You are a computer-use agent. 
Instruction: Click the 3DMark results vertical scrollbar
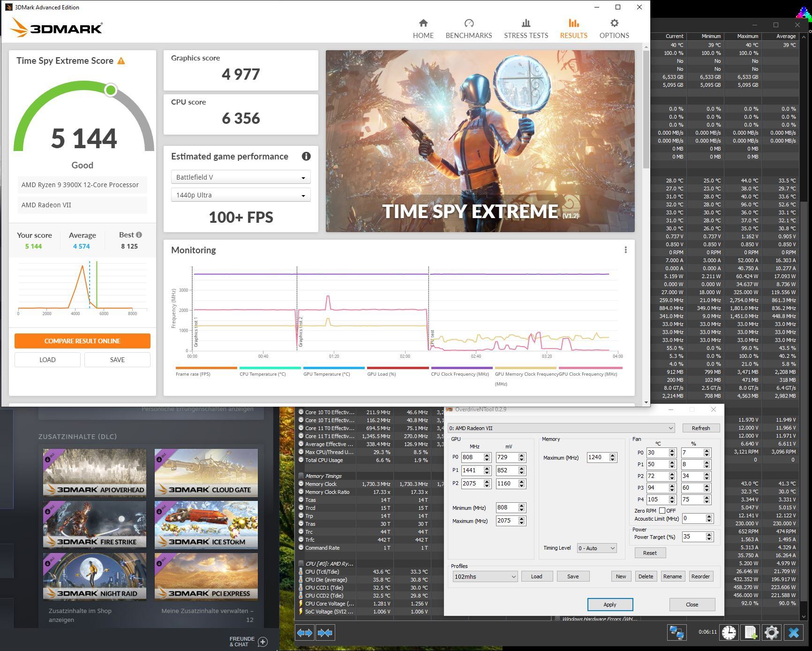[x=646, y=109]
